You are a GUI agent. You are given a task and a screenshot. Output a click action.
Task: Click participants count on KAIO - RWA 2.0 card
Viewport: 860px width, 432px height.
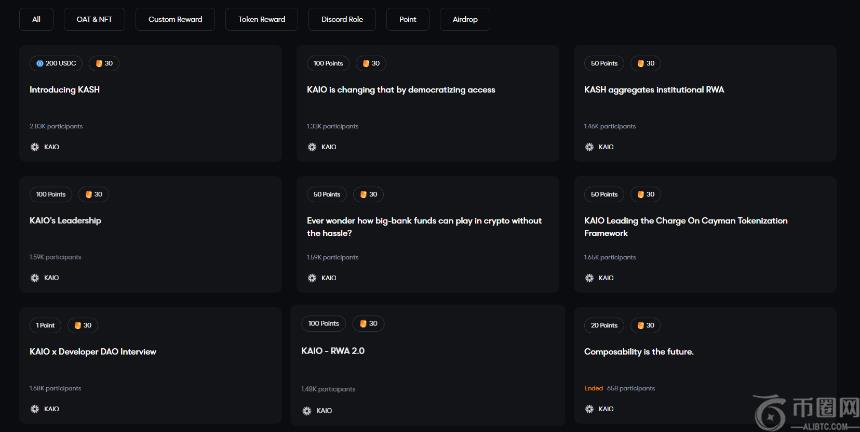328,389
